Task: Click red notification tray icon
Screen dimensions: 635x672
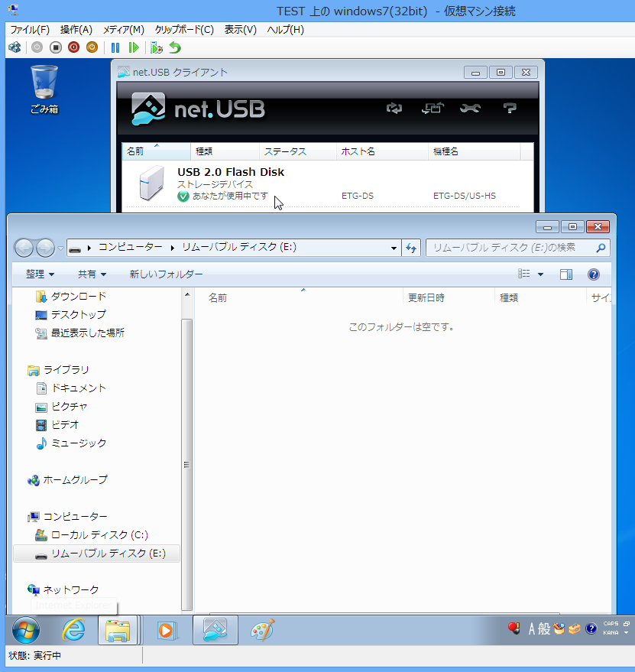Action: tap(514, 628)
